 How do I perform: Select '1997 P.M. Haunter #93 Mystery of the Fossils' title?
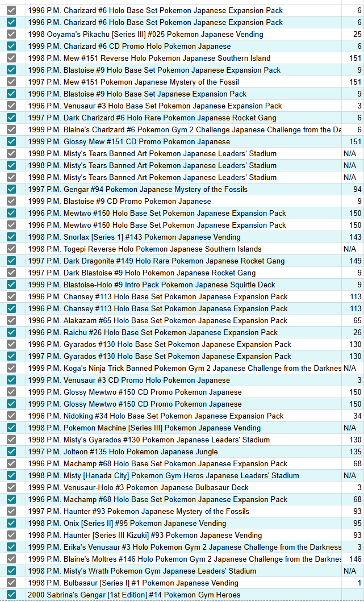pyautogui.click(x=139, y=511)
